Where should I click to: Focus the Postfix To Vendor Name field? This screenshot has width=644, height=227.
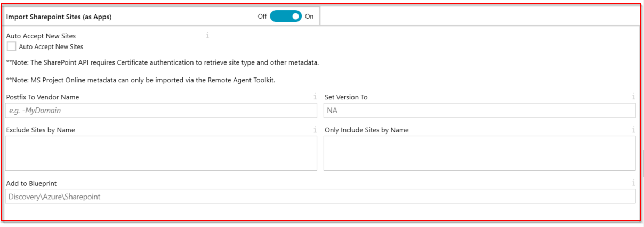click(x=161, y=111)
